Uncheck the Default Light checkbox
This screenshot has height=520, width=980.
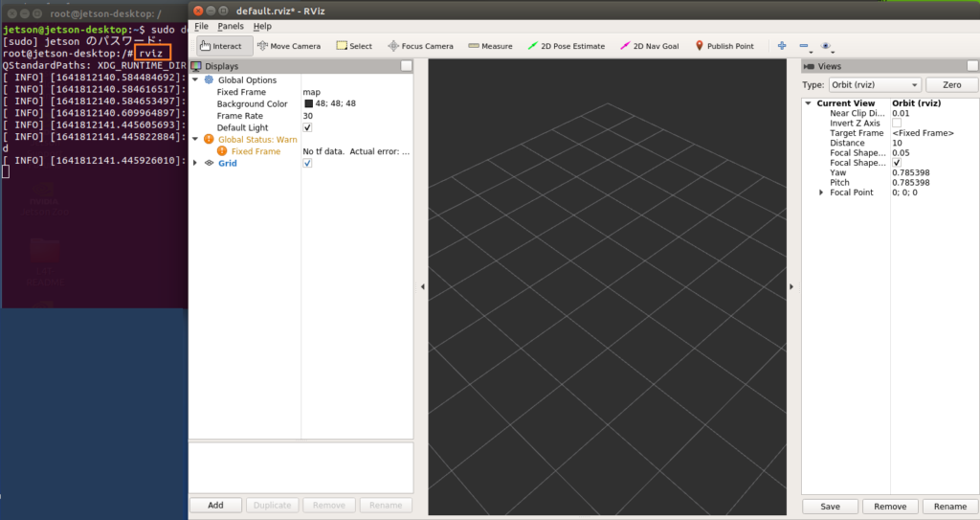click(x=307, y=127)
